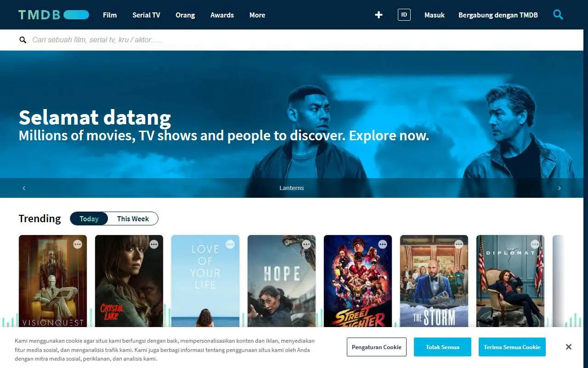Open the Crystal Lake poster
This screenshot has height=368, width=588.
pyautogui.click(x=129, y=281)
